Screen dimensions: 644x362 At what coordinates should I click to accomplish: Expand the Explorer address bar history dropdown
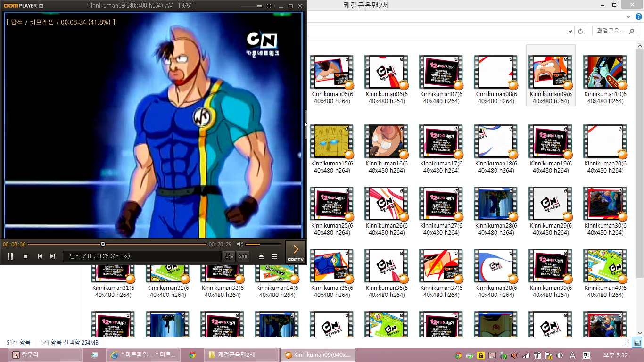click(x=571, y=31)
